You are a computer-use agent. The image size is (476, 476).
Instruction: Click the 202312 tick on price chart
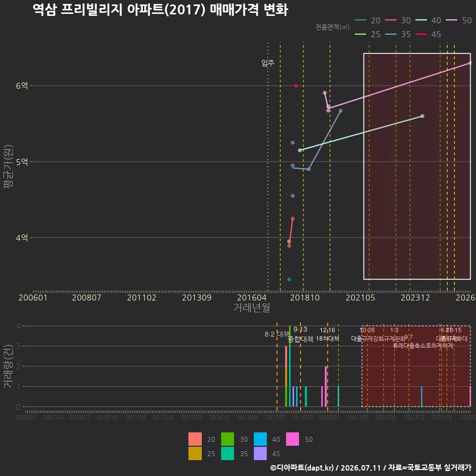pyautogui.click(x=416, y=297)
